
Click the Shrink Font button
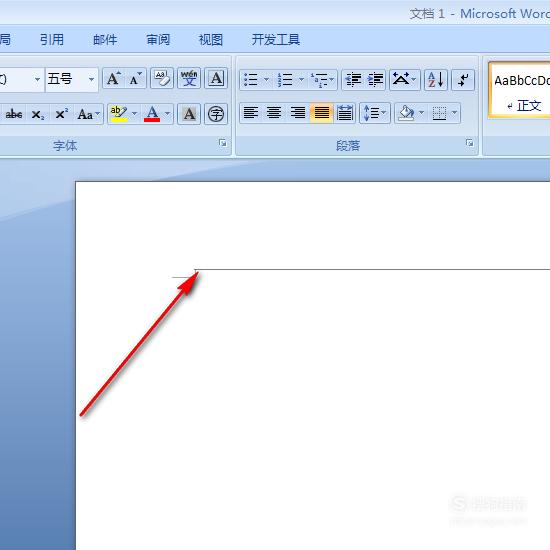pyautogui.click(x=135, y=79)
